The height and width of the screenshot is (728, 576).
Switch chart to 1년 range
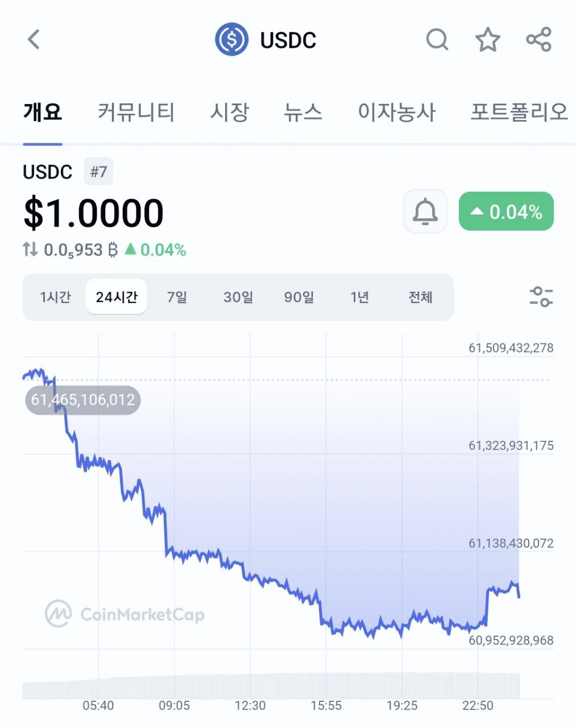(360, 297)
